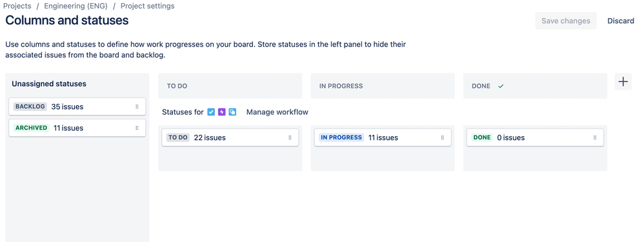Screen dimensions: 644x242
Task: Select the Backlog status with 35 issues
Action: 77,107
